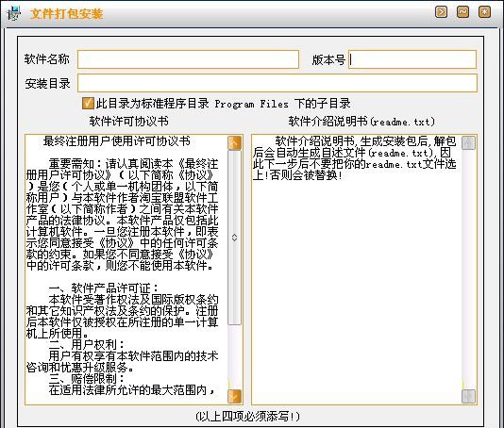Click the 版本号 label
The image size is (504, 428).
point(328,60)
